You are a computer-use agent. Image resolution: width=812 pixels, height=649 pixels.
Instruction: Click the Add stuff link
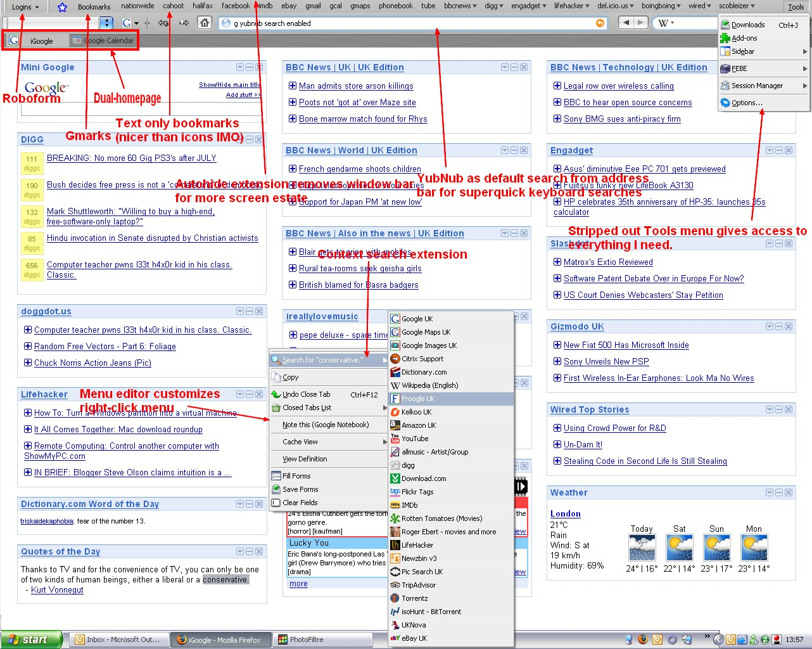coord(243,94)
